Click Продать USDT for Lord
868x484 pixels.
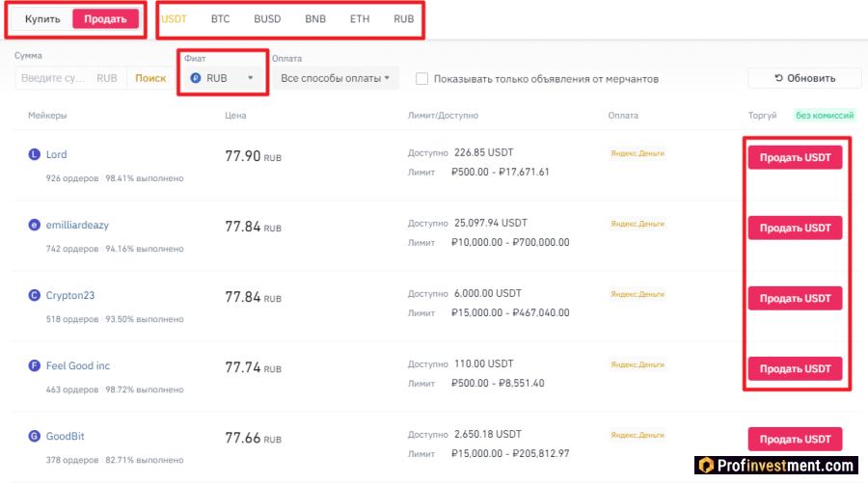pyautogui.click(x=795, y=157)
